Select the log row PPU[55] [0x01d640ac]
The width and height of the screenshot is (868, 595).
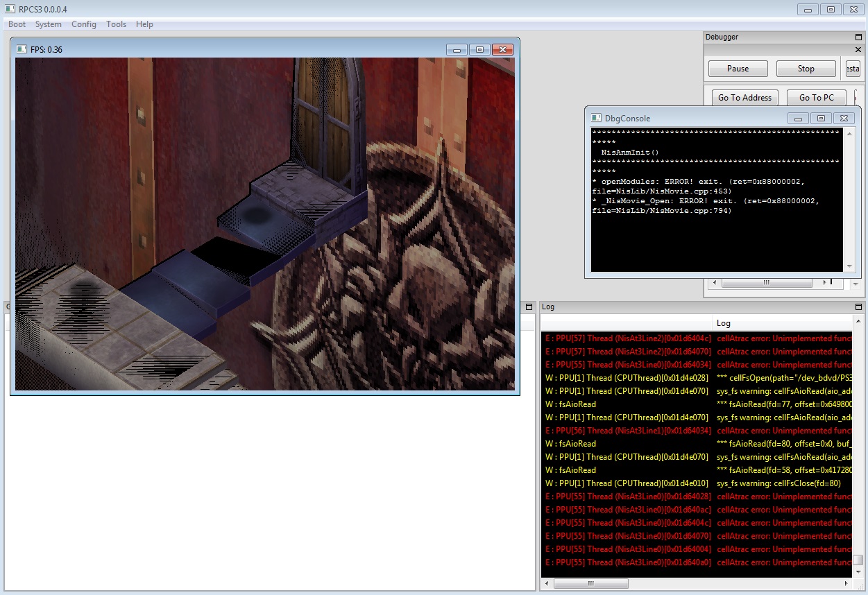697,510
